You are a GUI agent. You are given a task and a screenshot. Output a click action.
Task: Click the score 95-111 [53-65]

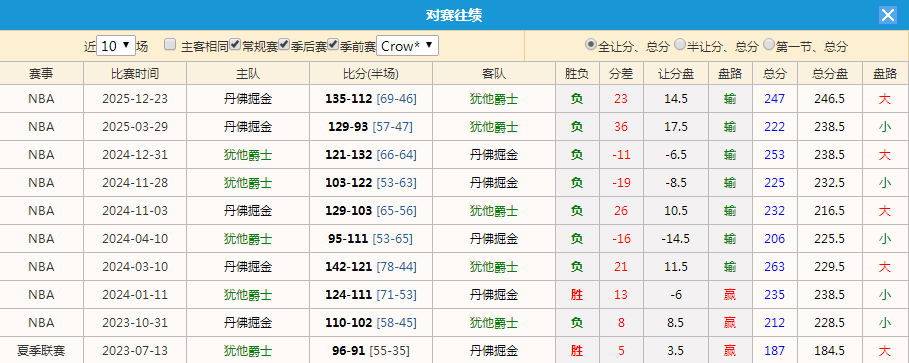(371, 238)
